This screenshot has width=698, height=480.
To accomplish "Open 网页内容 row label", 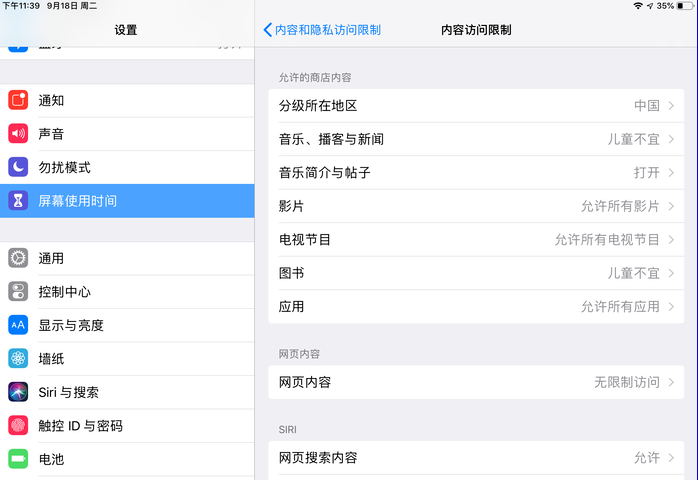I will click(x=305, y=382).
